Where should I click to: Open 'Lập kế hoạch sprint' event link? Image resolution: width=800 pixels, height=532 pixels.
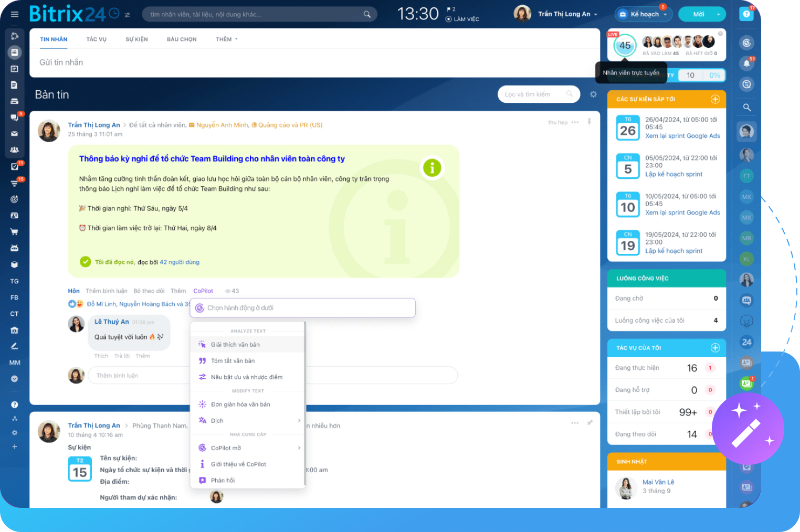[x=673, y=174]
